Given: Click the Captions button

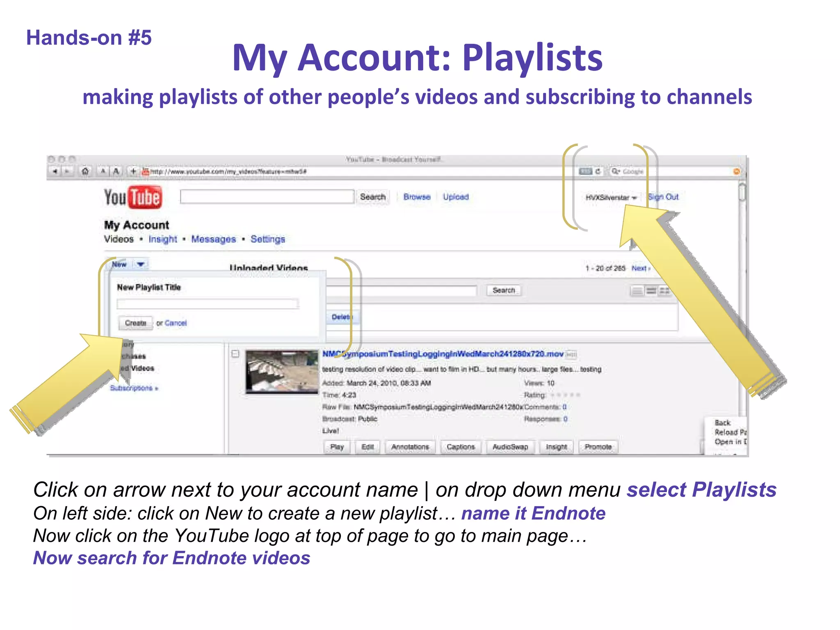Looking at the screenshot, I should tap(461, 447).
